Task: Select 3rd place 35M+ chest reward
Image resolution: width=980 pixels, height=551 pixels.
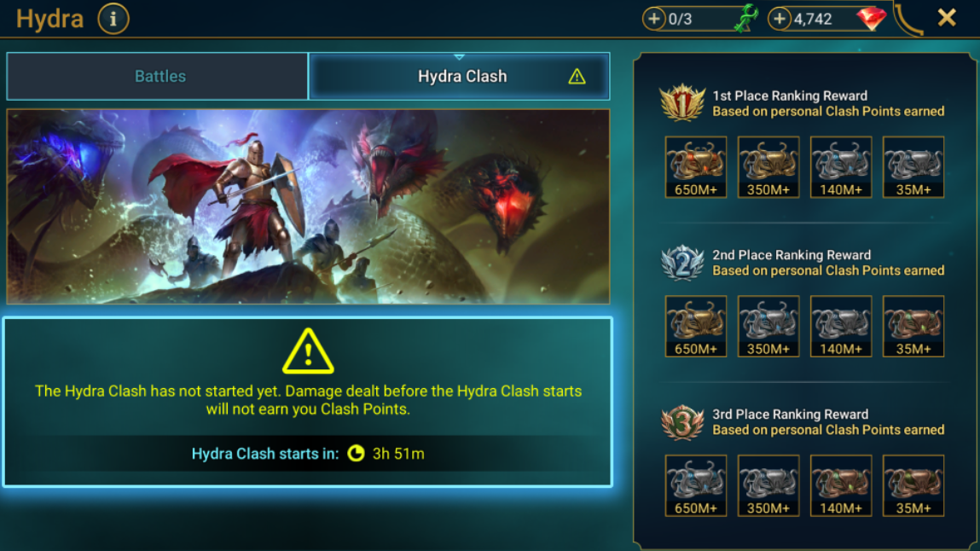Action: 913,485
